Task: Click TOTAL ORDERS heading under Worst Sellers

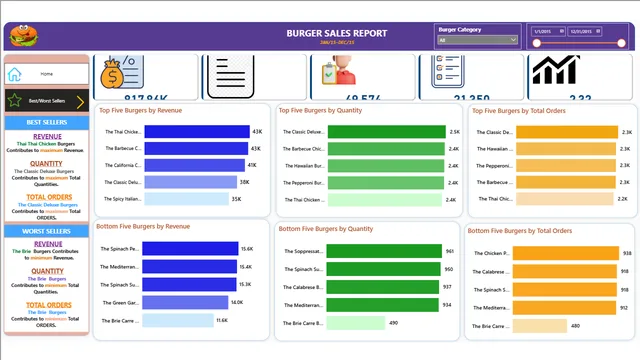Action: [x=49, y=305]
